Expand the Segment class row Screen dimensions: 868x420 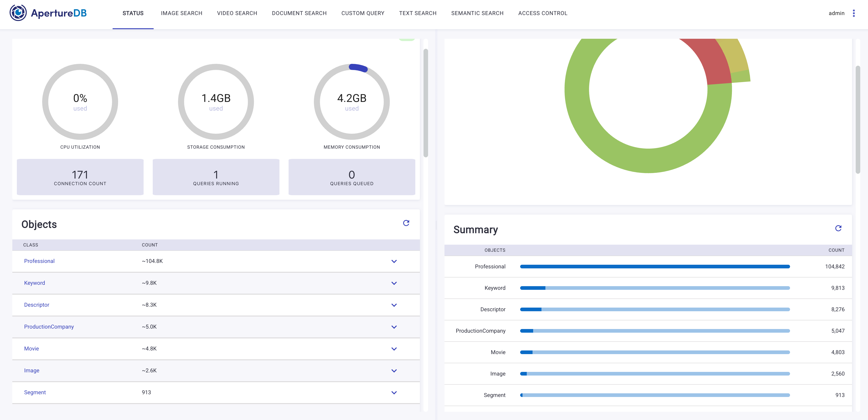[394, 393]
